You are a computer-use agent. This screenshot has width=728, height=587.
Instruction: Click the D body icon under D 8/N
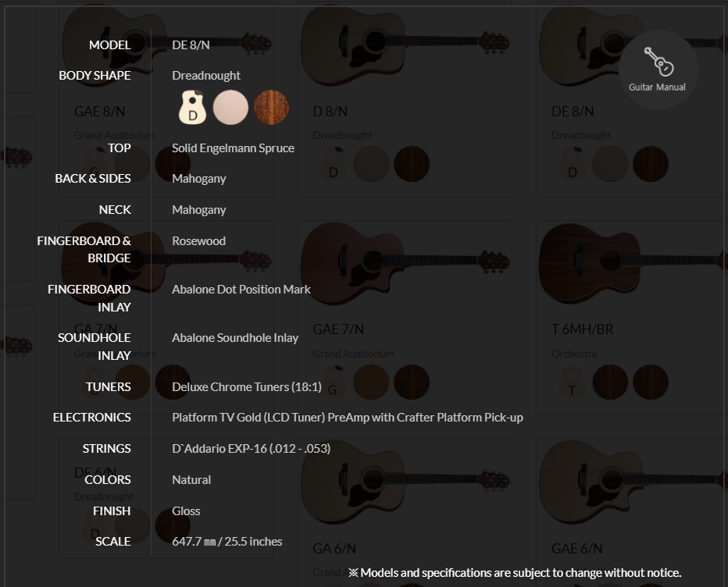[x=334, y=164]
